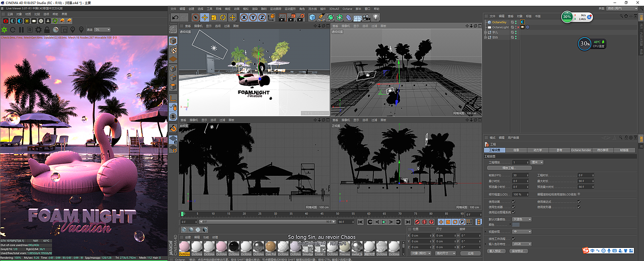644x261 pixels.
Task: Toggle the lock resolution padlock in Live Viewer
Action: (47, 30)
